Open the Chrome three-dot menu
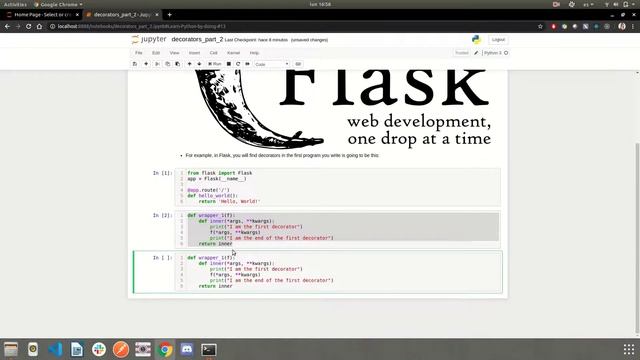 tap(633, 27)
